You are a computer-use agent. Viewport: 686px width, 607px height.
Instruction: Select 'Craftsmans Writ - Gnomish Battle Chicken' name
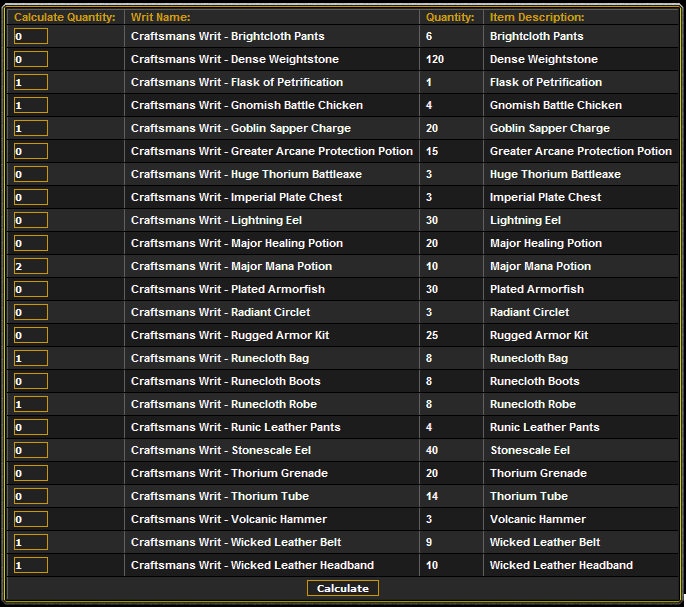click(247, 105)
